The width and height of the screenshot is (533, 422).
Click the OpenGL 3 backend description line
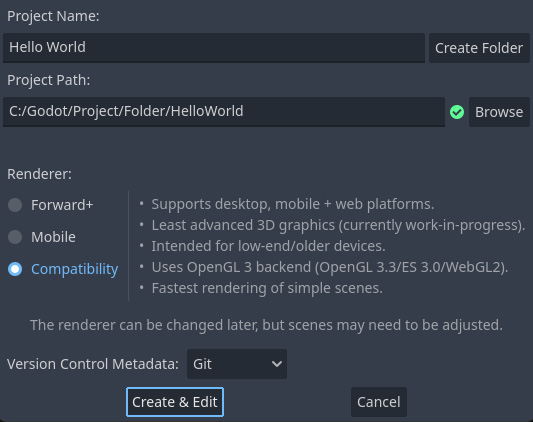[x=330, y=267]
